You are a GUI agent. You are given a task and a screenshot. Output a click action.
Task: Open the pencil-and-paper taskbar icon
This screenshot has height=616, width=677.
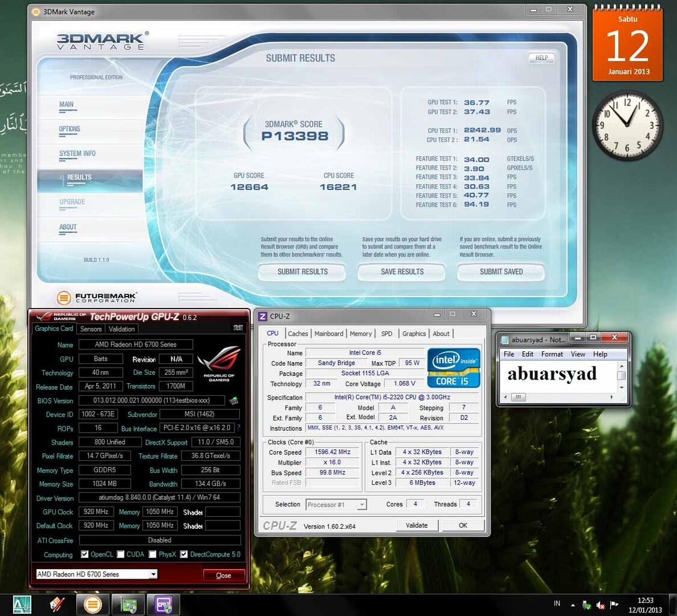coord(57,605)
